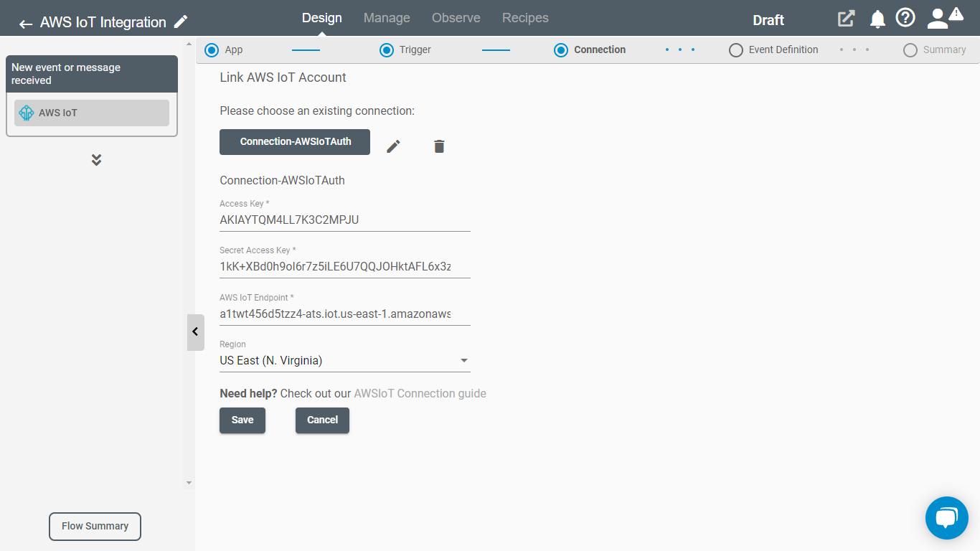Click the 'New event or message received' header
The height and width of the screenshot is (551, 980).
coord(92,74)
